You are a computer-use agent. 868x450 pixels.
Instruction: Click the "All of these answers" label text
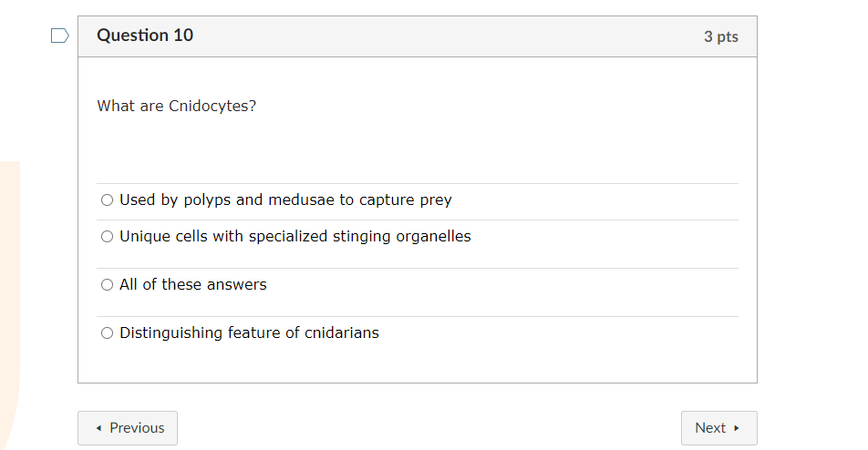coord(193,285)
